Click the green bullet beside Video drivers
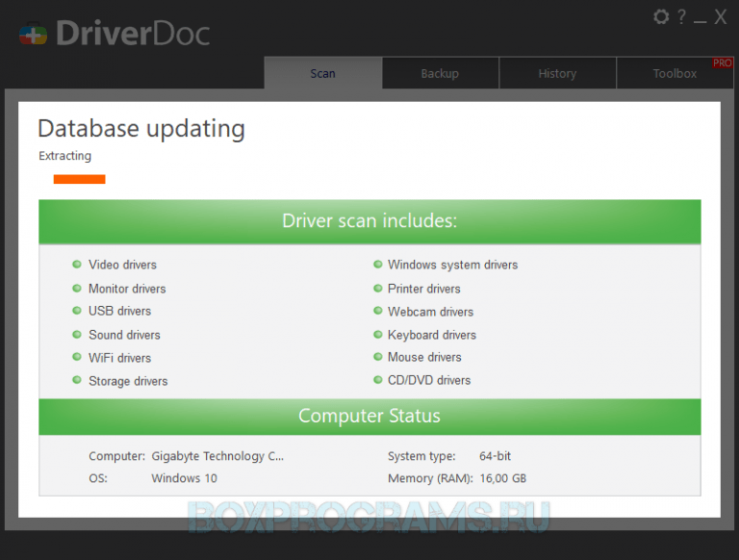This screenshot has width=739, height=560. coord(77,265)
